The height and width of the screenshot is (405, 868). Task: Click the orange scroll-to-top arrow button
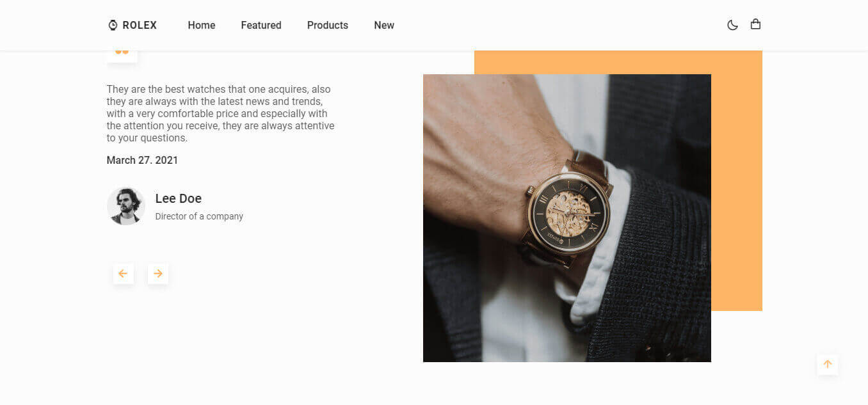click(x=828, y=365)
